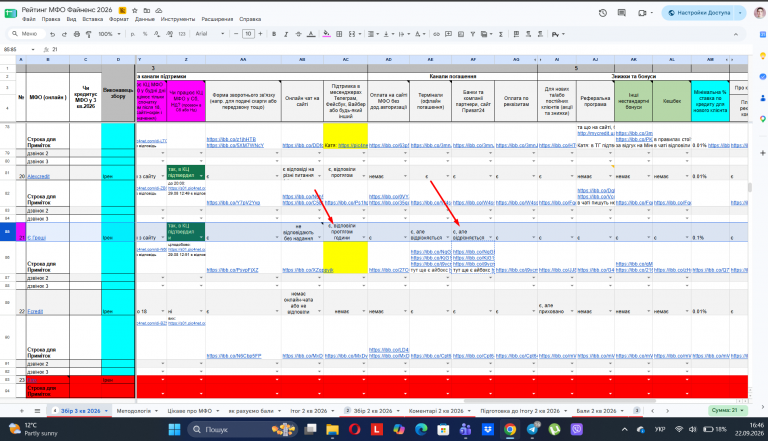Click the Пошук taskbar search box

coord(242,430)
